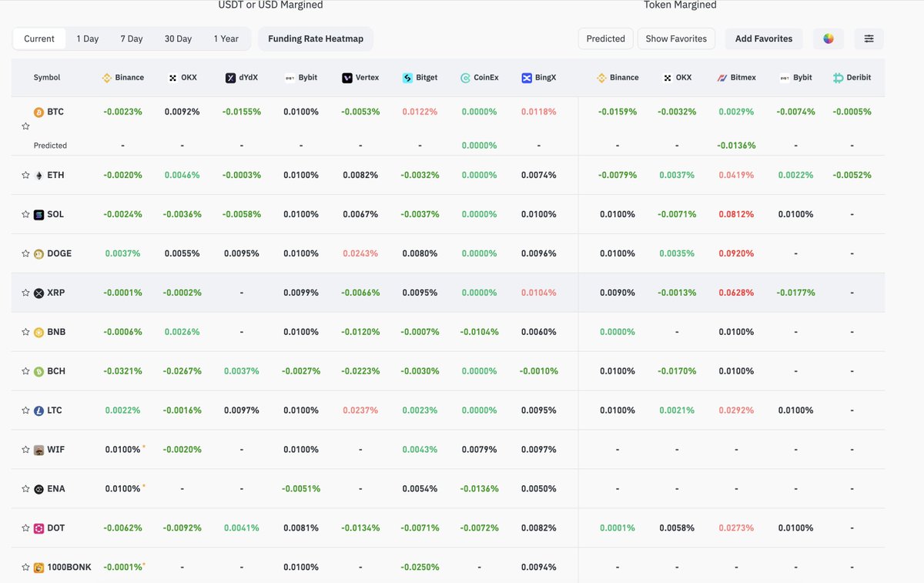Click ETH Bitmex rate 0.0419%

pos(736,175)
